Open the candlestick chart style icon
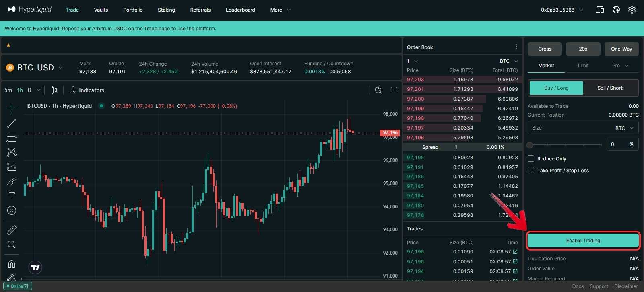Viewport: 644px width, 292px height. pos(54,90)
